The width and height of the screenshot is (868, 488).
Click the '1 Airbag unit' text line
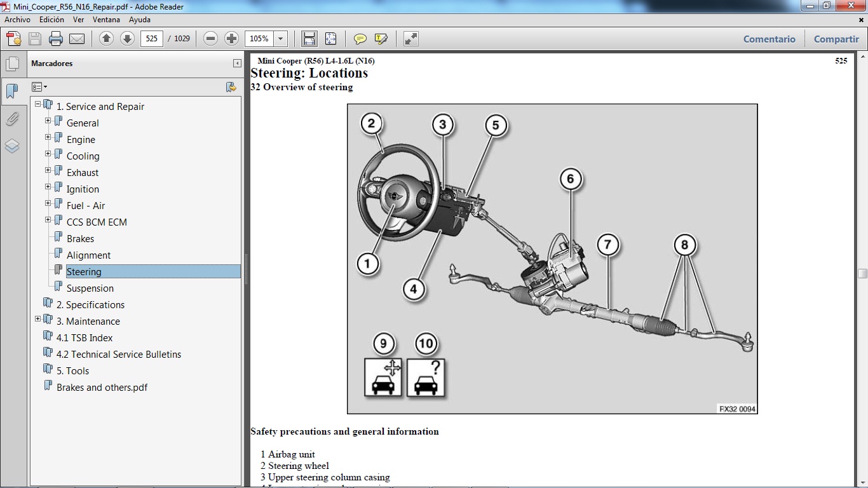(x=287, y=454)
